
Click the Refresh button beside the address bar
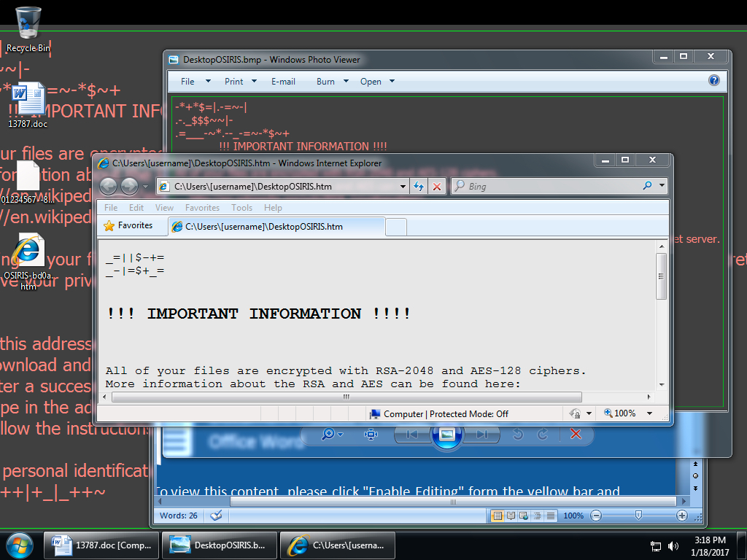point(418,186)
